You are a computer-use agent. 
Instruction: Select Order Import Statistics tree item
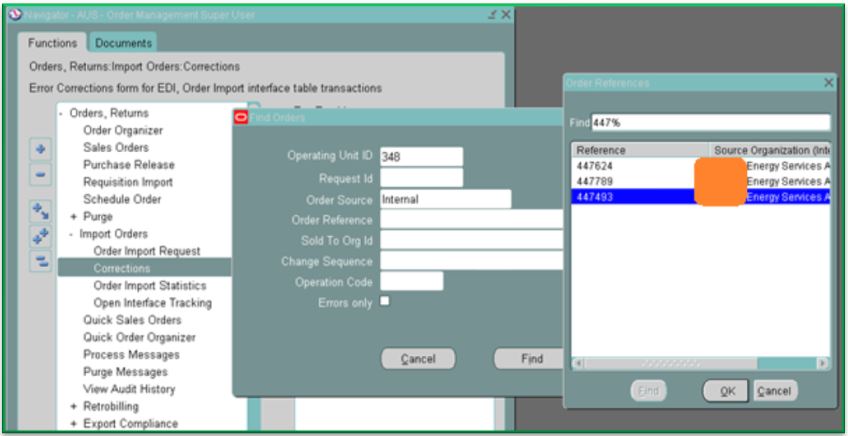coord(150,286)
